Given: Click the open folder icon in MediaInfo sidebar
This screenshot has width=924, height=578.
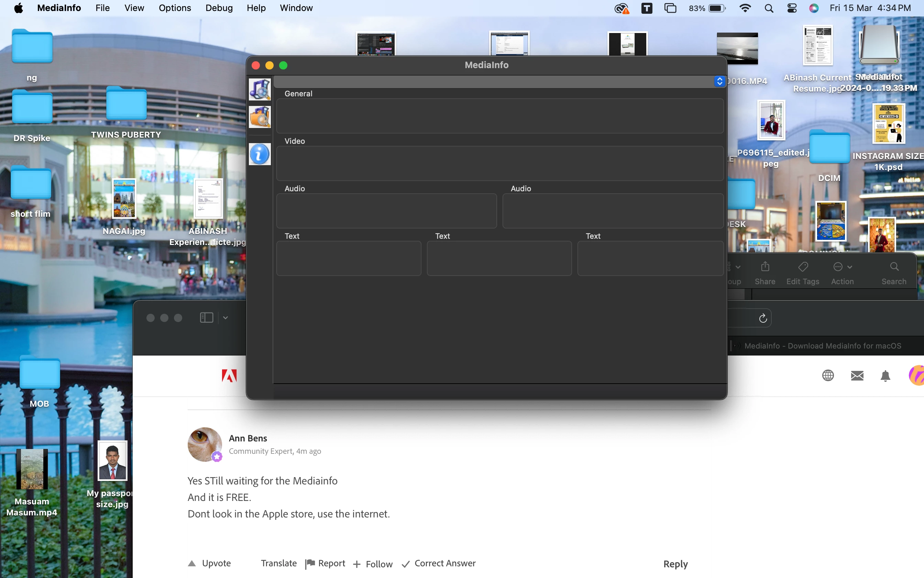Looking at the screenshot, I should pyautogui.click(x=260, y=117).
